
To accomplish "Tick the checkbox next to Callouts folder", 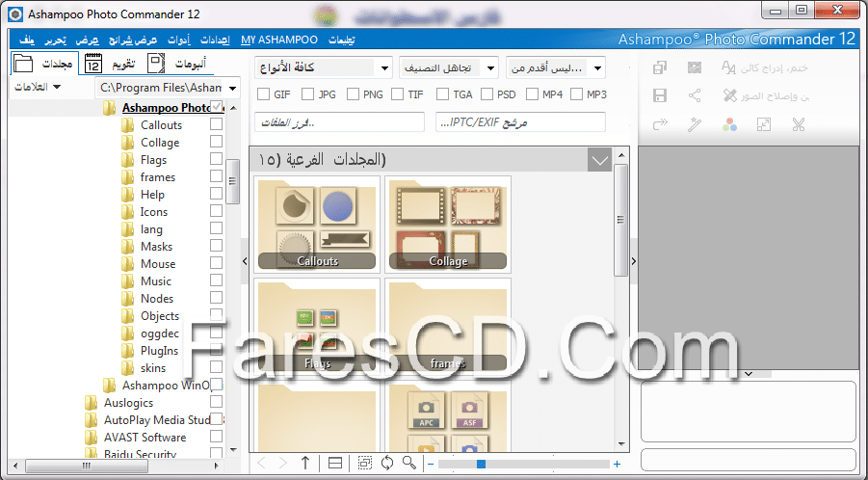I will pos(216,124).
